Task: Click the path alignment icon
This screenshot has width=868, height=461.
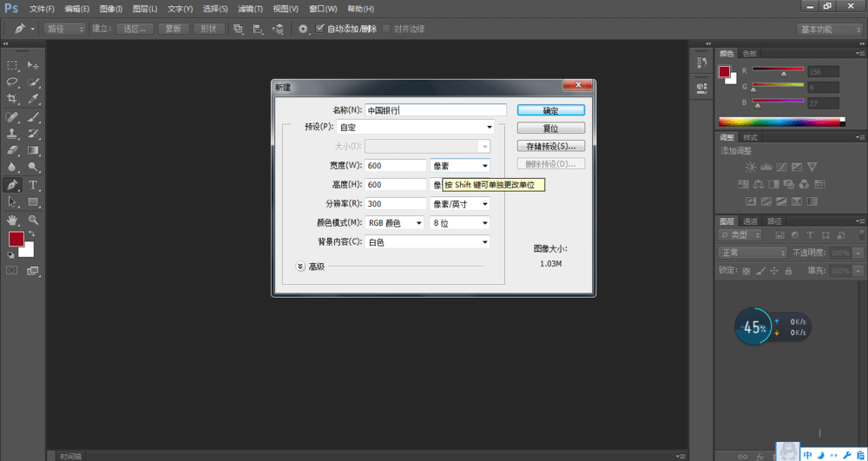Action: pos(258,30)
